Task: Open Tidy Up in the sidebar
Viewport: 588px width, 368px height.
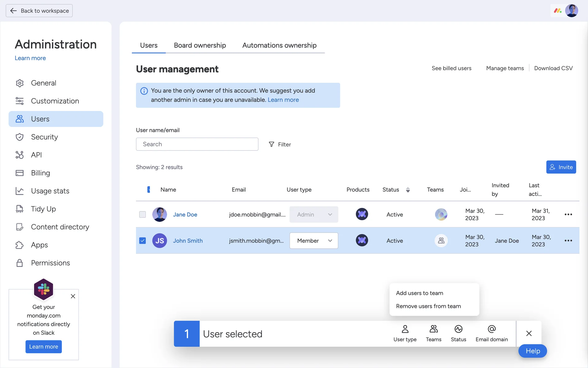Action: pos(43,209)
